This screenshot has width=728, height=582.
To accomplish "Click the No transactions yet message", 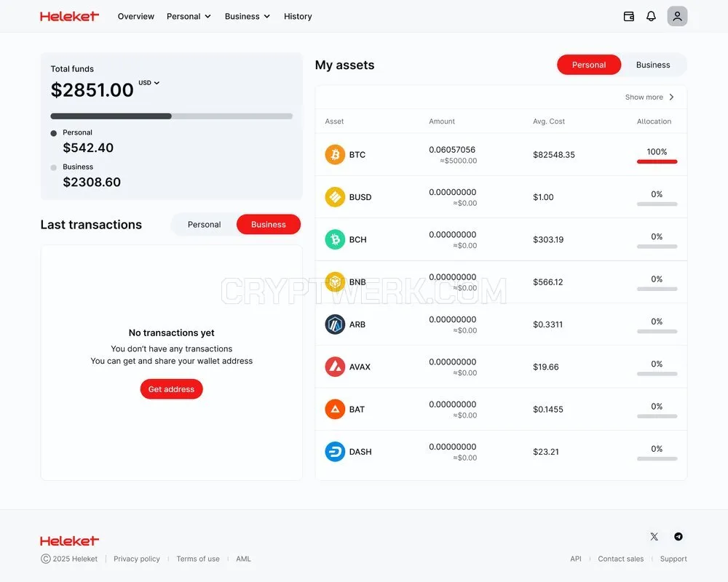I will [171, 332].
